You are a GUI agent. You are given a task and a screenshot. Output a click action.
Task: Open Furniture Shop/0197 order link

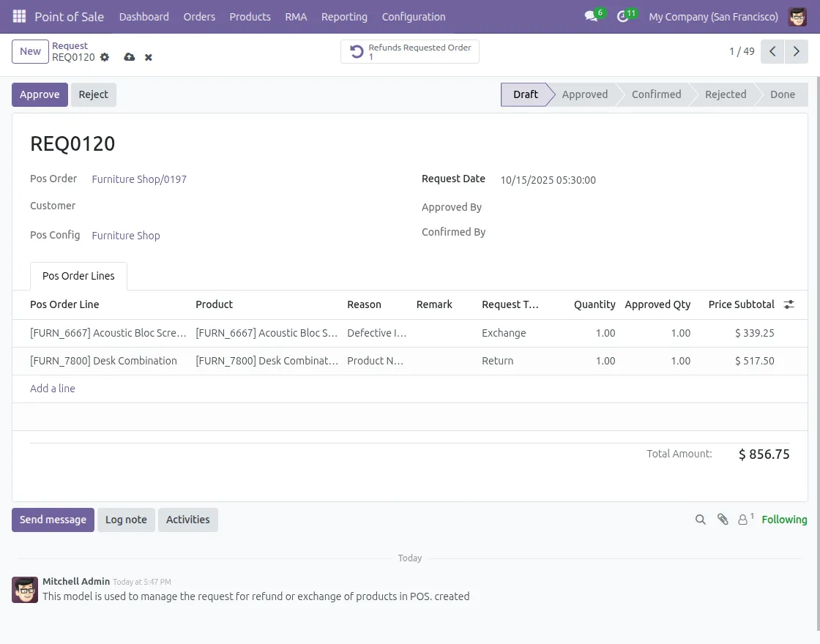pyautogui.click(x=139, y=179)
